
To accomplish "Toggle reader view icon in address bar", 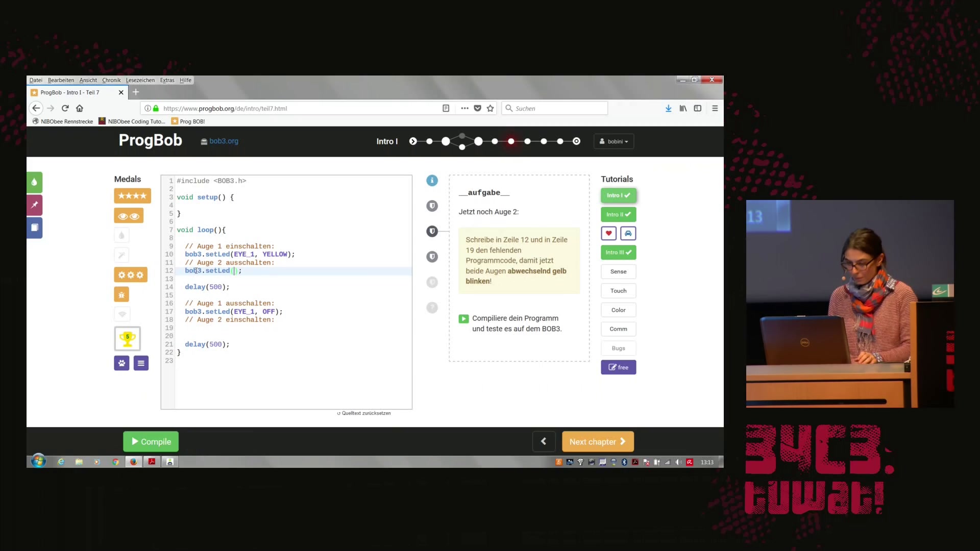I will click(x=446, y=108).
